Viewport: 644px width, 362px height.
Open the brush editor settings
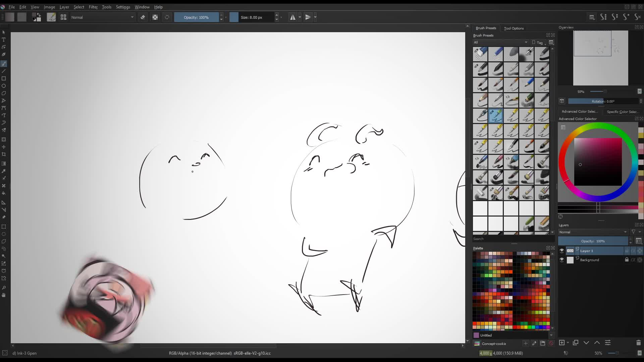(x=51, y=17)
